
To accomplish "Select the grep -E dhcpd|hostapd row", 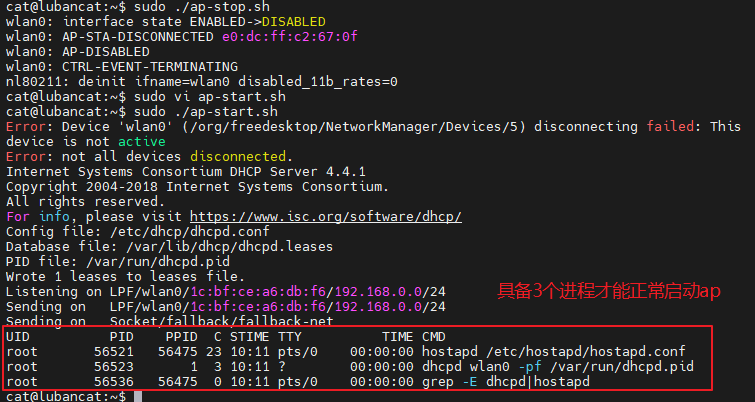I will [x=298, y=382].
